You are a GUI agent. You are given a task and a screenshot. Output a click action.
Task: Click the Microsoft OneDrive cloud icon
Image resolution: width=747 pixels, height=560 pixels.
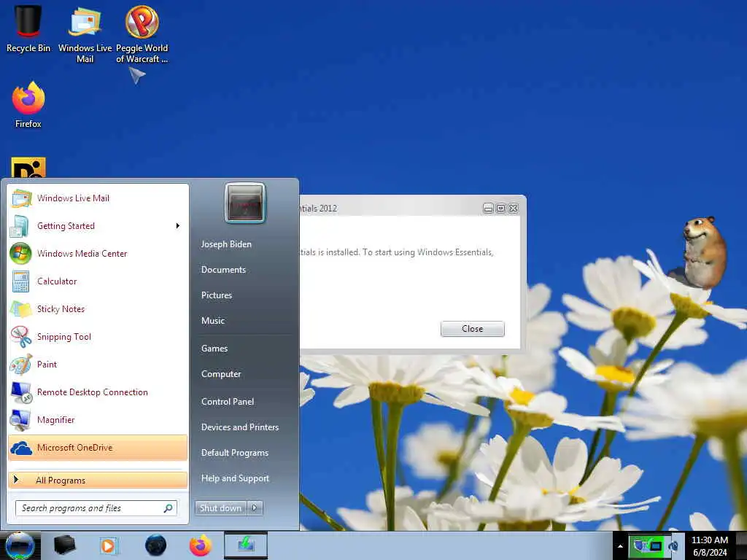click(21, 448)
